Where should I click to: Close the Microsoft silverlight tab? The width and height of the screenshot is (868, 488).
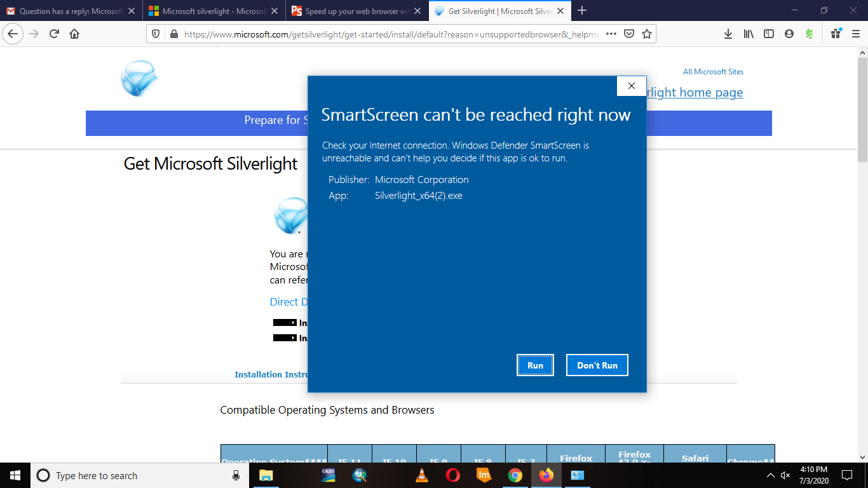coord(274,11)
